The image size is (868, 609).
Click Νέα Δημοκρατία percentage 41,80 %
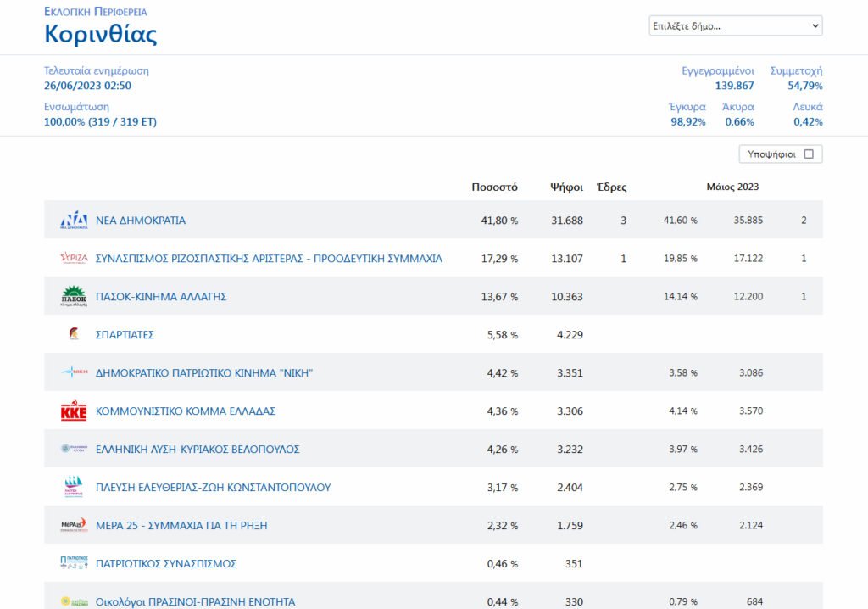click(x=499, y=220)
